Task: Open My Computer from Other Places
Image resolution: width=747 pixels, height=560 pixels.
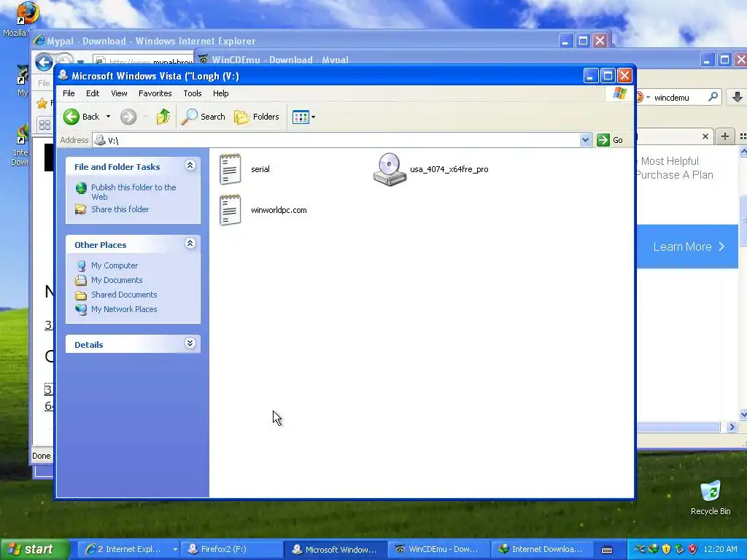Action: point(115,265)
